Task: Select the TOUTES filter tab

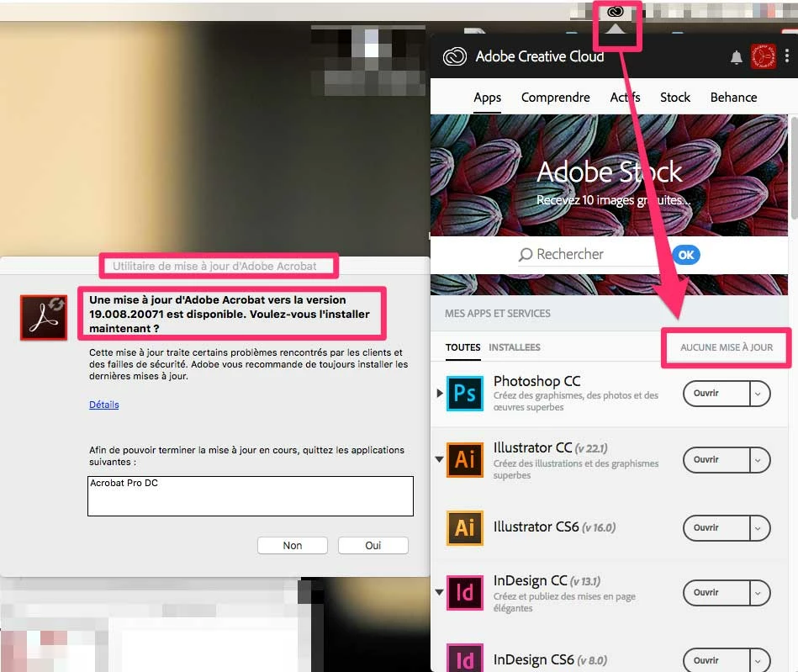Action: (462, 347)
